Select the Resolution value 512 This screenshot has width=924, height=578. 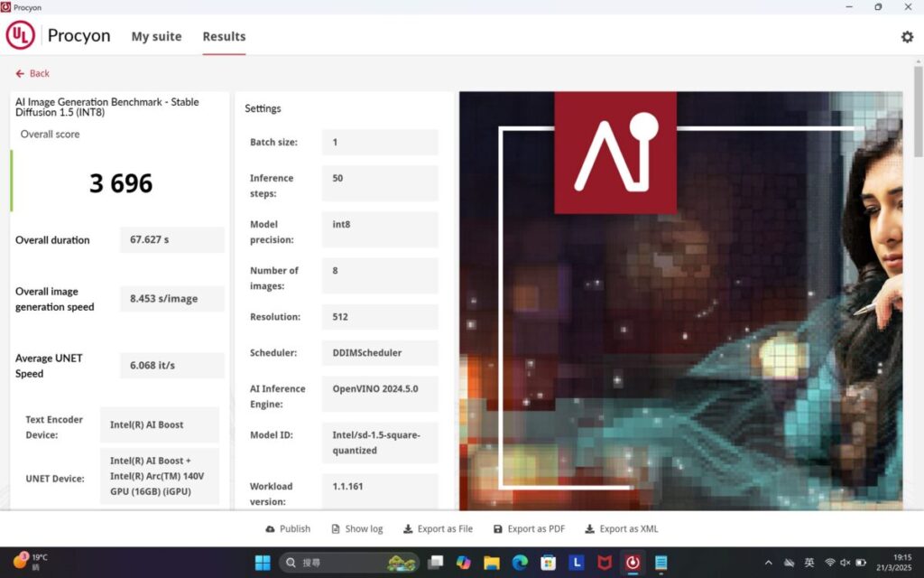pos(380,317)
